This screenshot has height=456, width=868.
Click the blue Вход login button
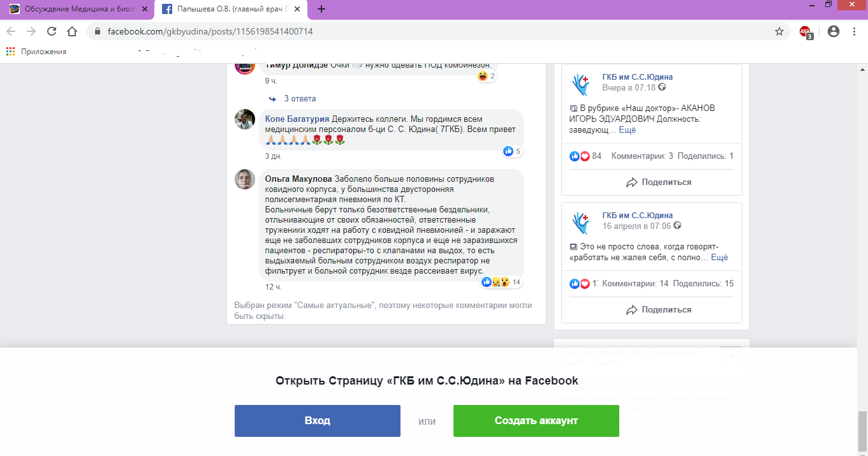point(318,421)
